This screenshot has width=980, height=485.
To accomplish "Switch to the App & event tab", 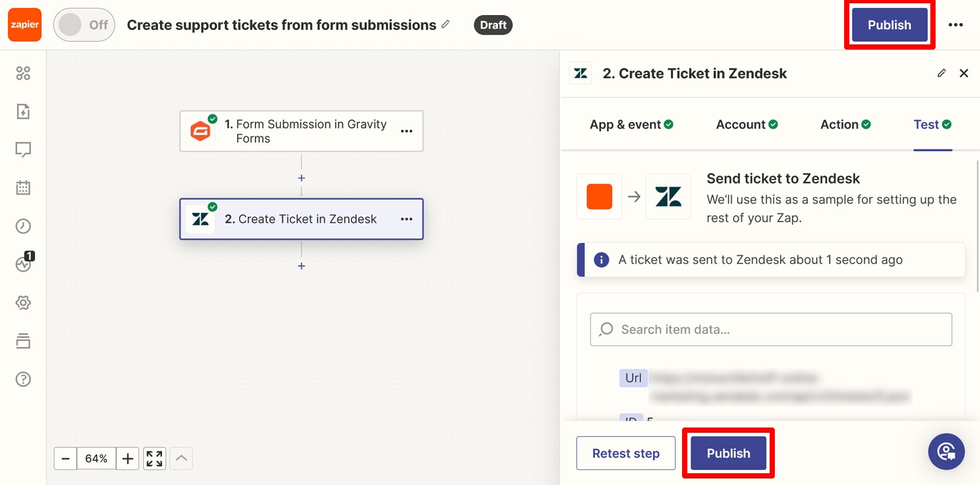I will 631,125.
